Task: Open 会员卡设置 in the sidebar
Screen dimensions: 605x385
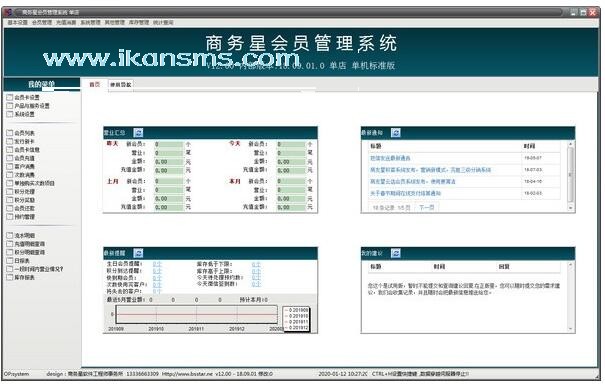Action: (x=23, y=97)
